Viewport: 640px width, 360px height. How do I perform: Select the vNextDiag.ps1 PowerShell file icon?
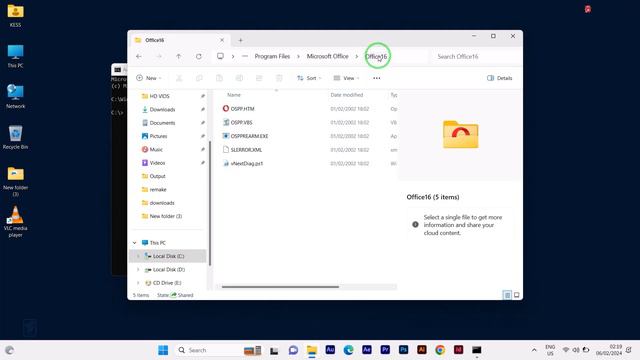[226, 163]
